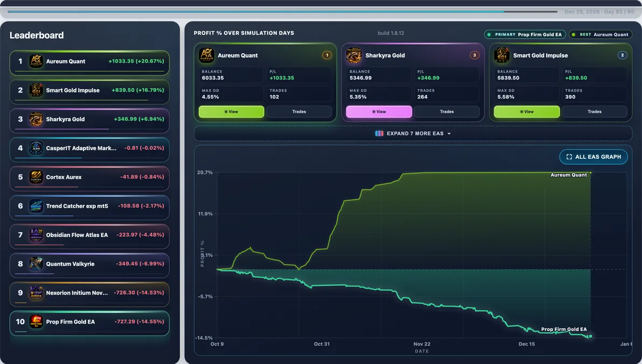This screenshot has height=364, width=642.
Task: Click the rank 3 badge on Sharkyra card
Action: pyautogui.click(x=474, y=55)
